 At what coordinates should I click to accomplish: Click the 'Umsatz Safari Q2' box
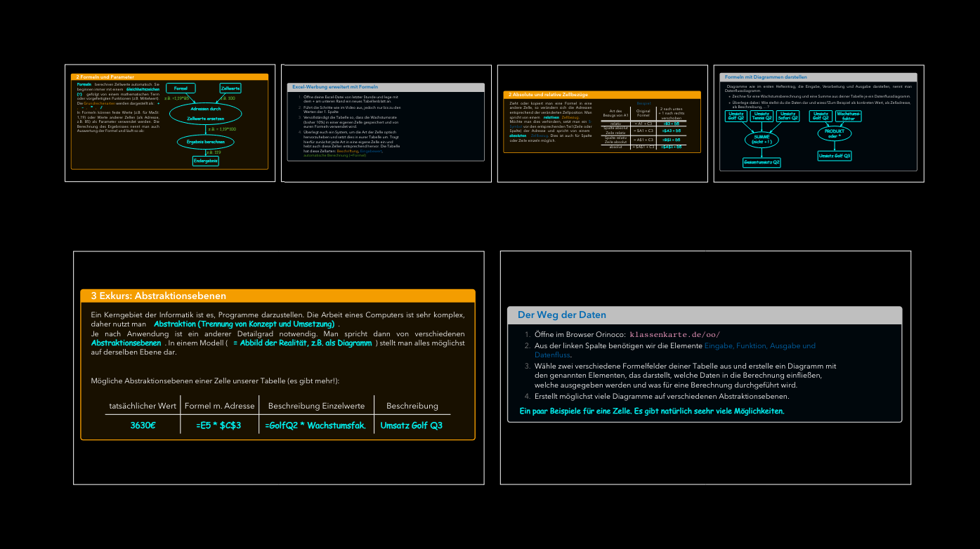click(788, 116)
